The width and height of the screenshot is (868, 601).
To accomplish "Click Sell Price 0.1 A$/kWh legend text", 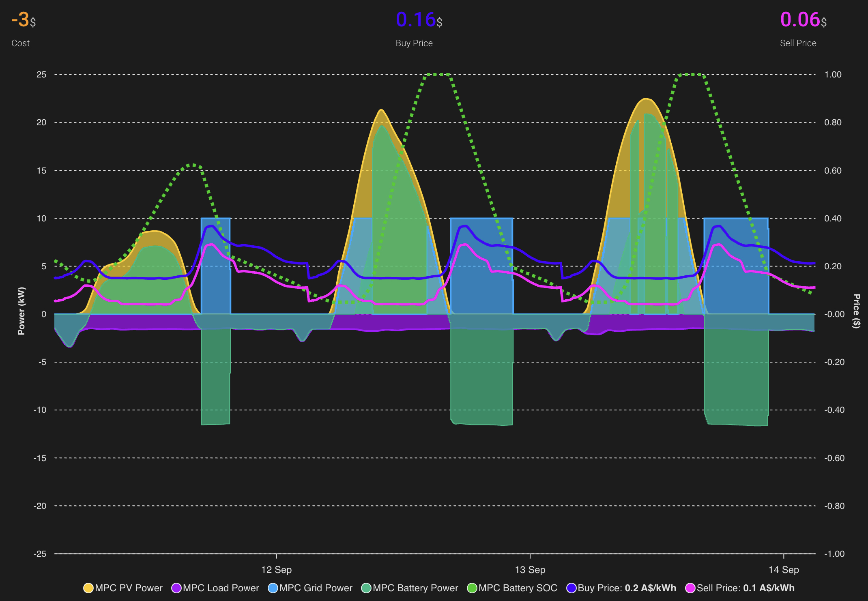I will click(746, 588).
